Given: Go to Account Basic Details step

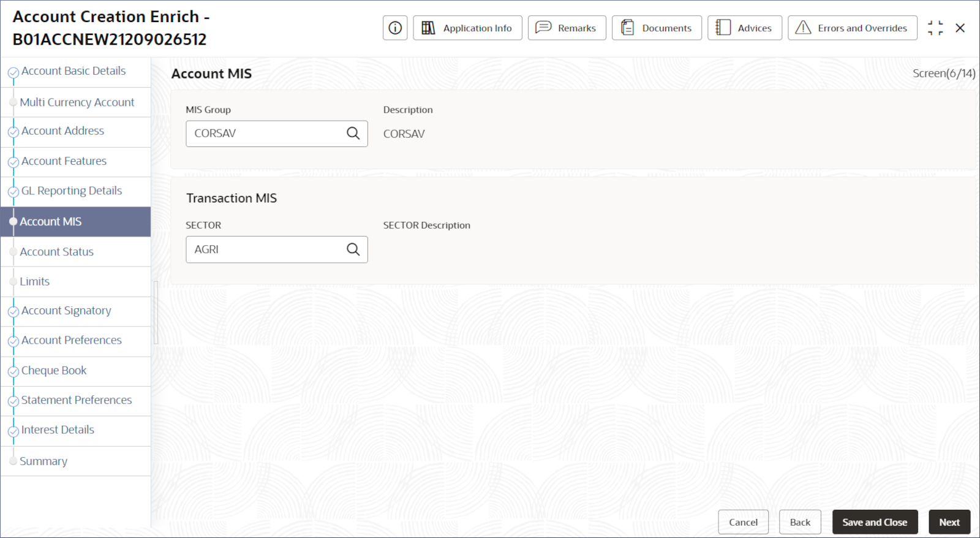Looking at the screenshot, I should [75, 72].
